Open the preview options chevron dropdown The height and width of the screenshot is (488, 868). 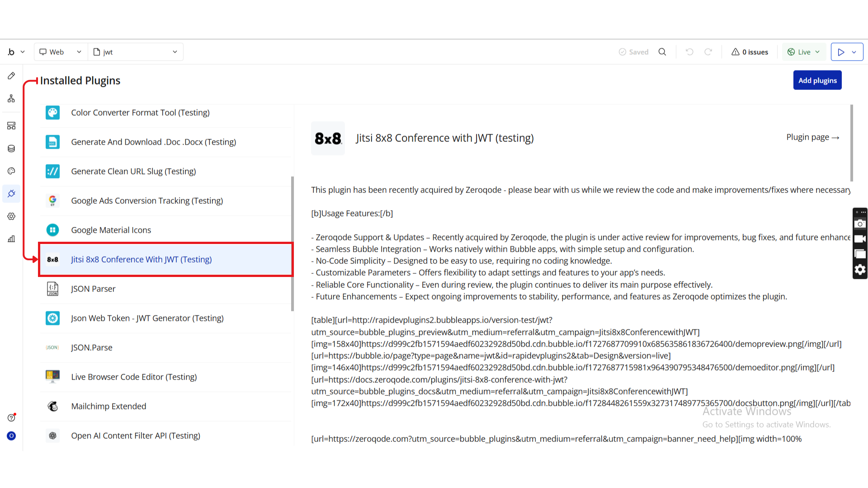854,52
